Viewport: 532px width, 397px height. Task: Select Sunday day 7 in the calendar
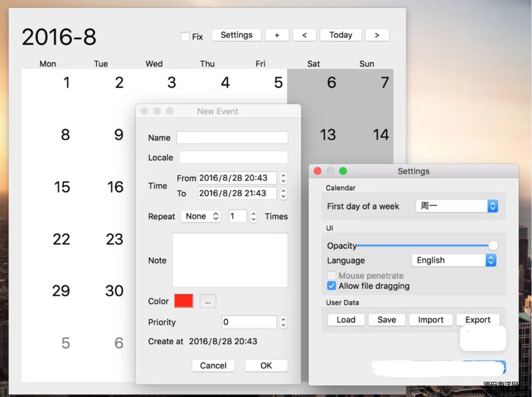[x=385, y=83]
